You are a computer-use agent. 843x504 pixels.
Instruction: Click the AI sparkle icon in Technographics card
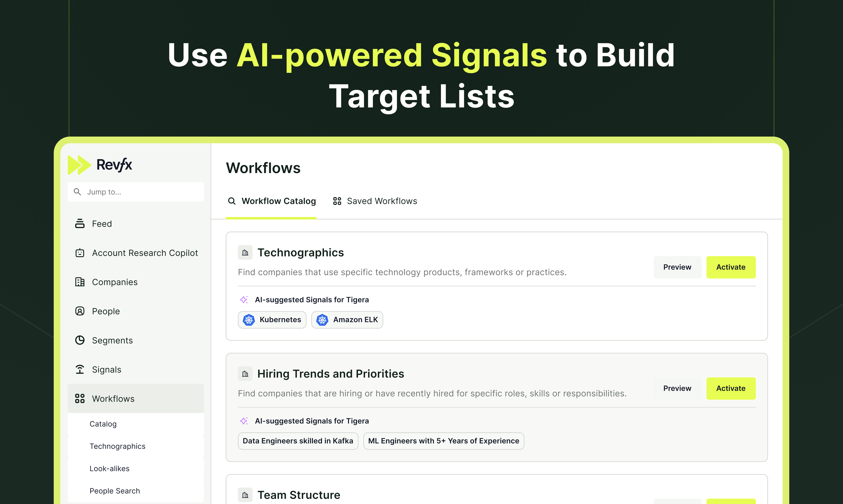coord(244,300)
